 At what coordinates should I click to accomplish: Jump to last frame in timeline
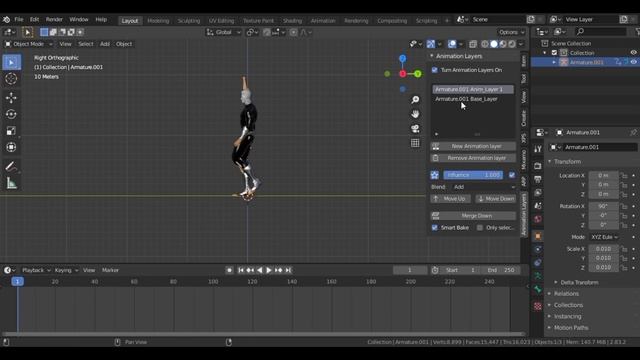[288, 270]
